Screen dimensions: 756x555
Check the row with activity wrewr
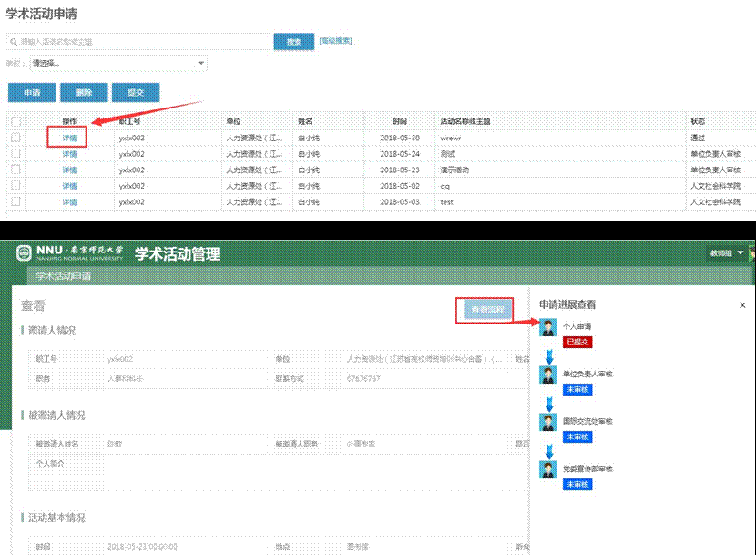(15, 138)
